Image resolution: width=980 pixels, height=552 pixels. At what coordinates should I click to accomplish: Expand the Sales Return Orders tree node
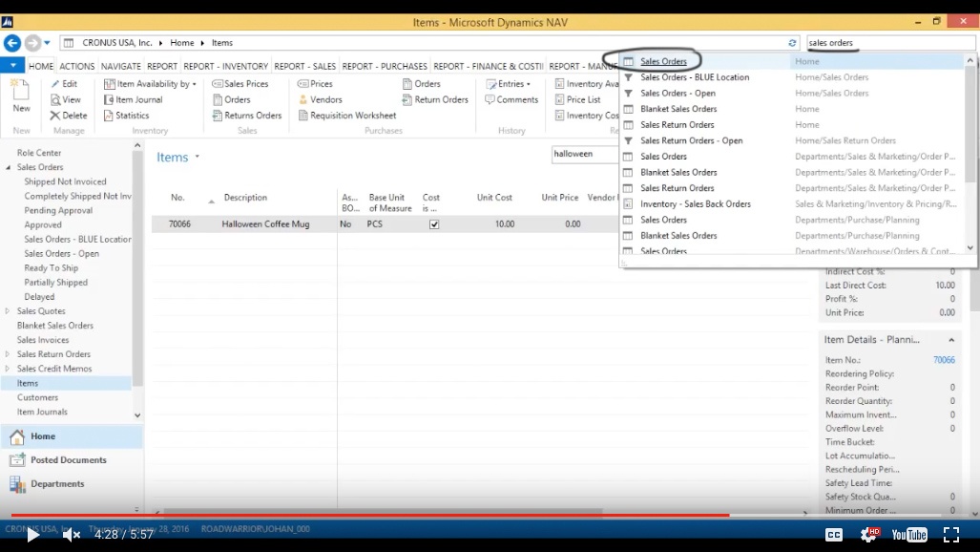tap(8, 354)
